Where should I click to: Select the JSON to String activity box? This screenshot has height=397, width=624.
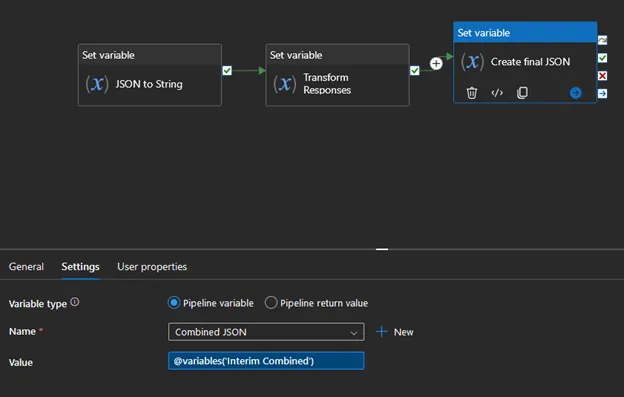tap(150, 75)
